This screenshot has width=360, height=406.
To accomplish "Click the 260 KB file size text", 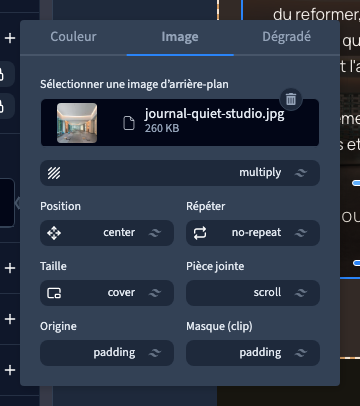I will [x=162, y=128].
